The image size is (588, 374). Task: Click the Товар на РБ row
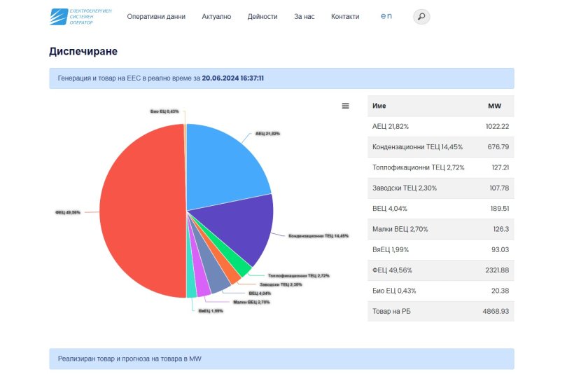point(440,312)
